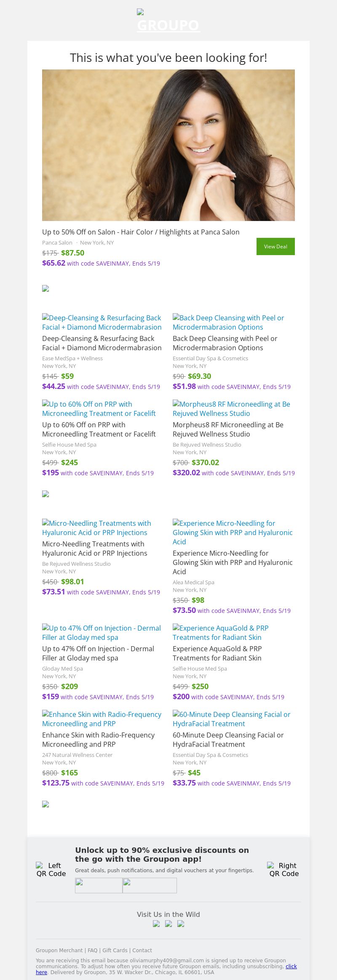Click the Right QR Code image

(x=284, y=869)
